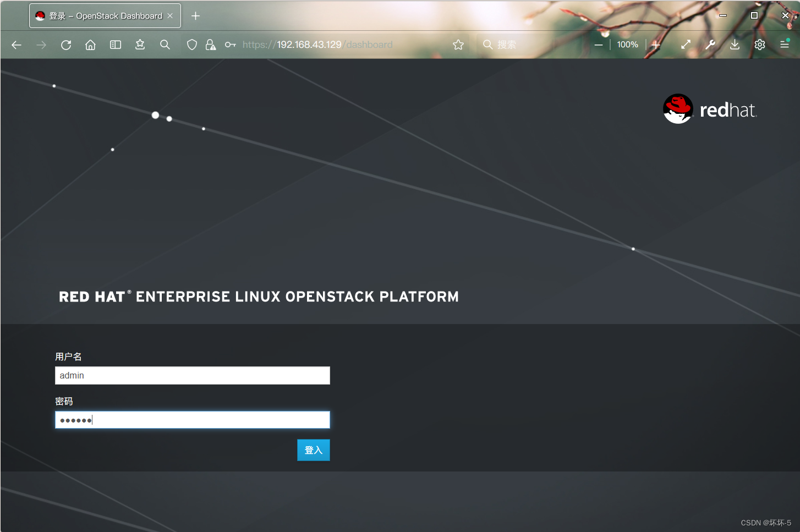
Task: Open the saved passwords key icon
Action: (x=229, y=45)
